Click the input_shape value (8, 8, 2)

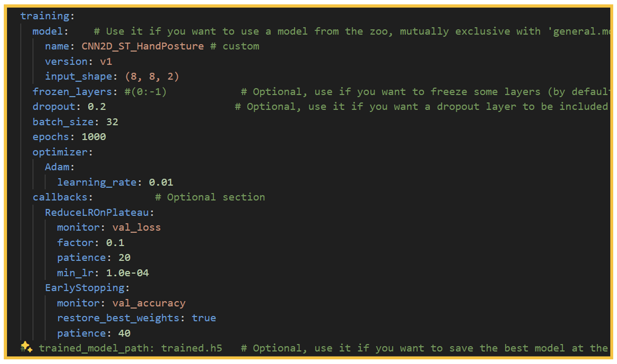pyautogui.click(x=152, y=76)
